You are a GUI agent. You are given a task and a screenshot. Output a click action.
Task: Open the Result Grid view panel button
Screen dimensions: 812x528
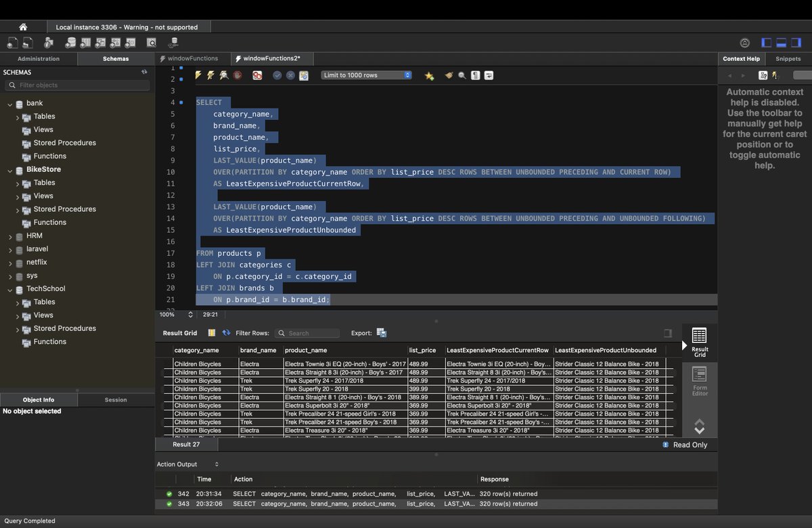click(700, 343)
